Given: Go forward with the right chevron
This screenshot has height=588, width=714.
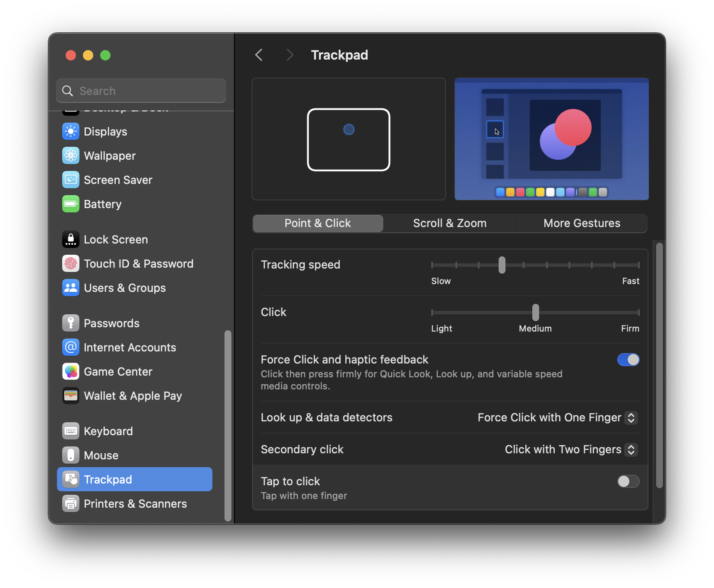Looking at the screenshot, I should (290, 55).
